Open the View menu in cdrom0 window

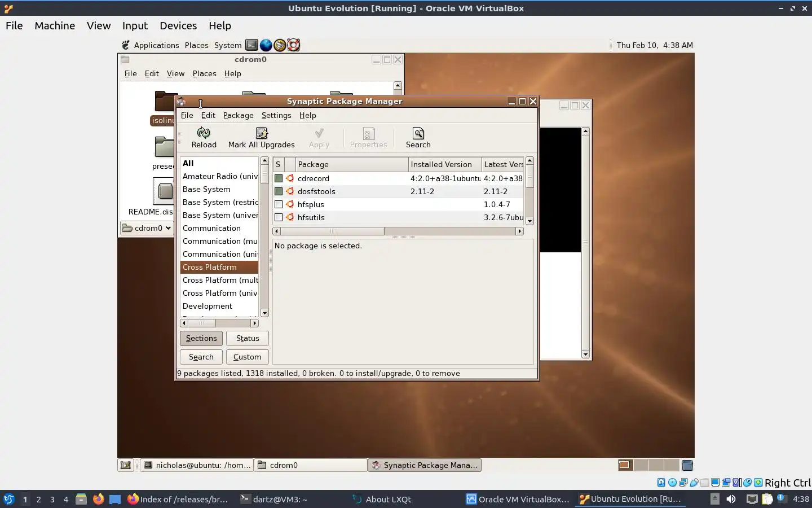[x=175, y=73]
